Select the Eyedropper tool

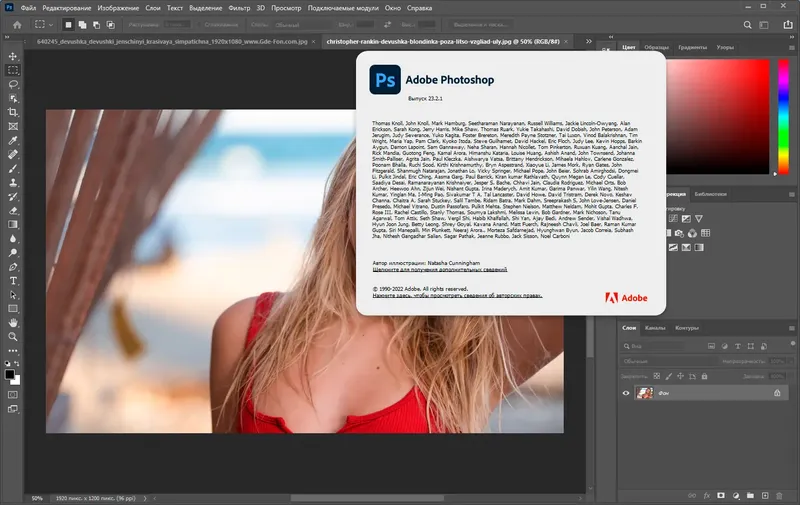13,140
